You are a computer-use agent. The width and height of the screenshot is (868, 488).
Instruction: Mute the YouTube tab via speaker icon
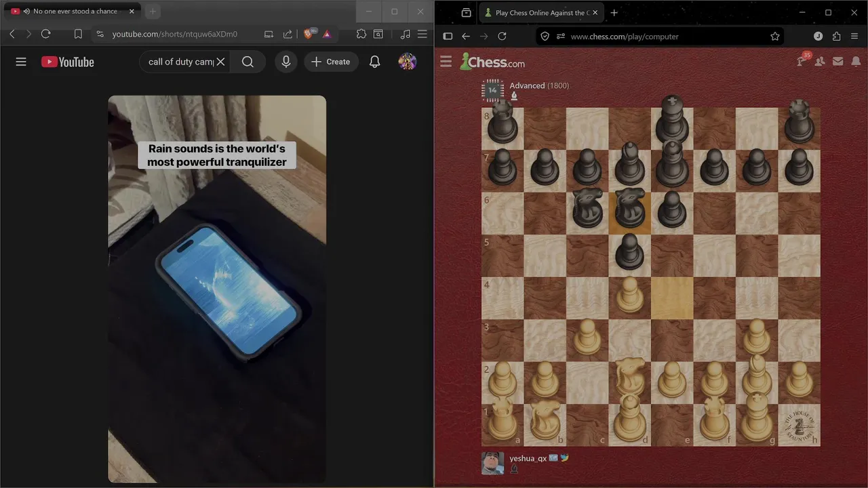(26, 12)
